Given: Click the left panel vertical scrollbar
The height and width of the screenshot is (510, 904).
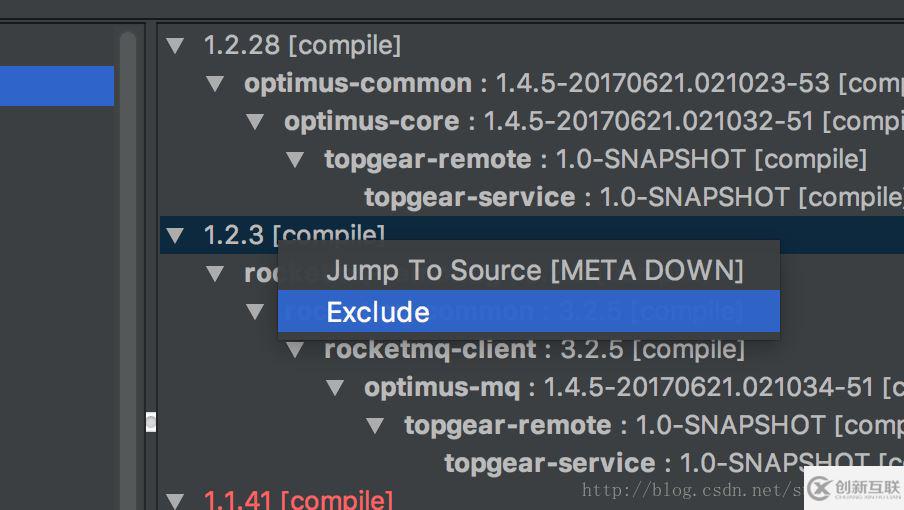Looking at the screenshot, I should point(128,271).
